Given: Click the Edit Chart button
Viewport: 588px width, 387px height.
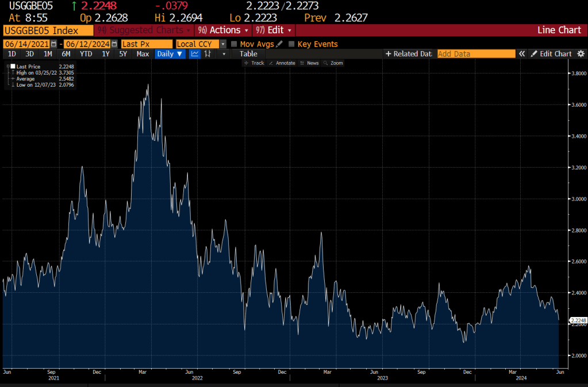Looking at the screenshot, I should click(551, 54).
